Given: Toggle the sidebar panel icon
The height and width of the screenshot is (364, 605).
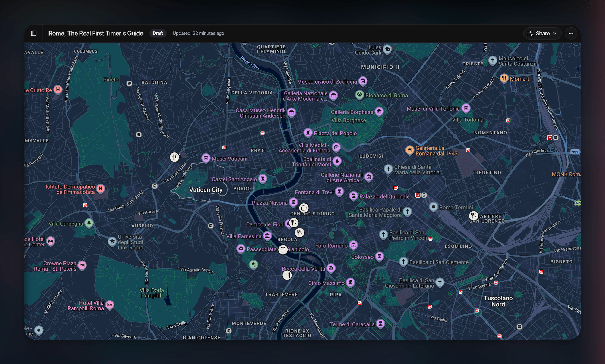Looking at the screenshot, I should pyautogui.click(x=34, y=33).
